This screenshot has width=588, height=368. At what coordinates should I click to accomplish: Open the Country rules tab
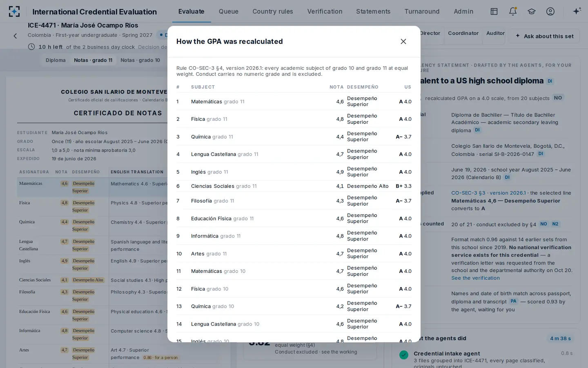pyautogui.click(x=273, y=11)
